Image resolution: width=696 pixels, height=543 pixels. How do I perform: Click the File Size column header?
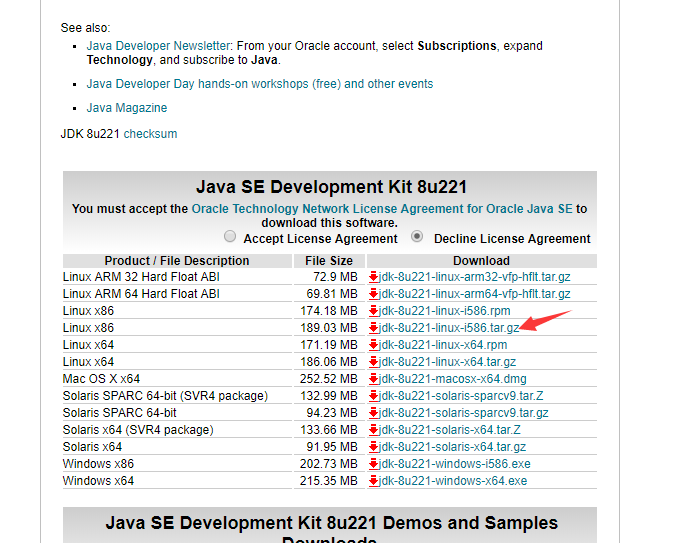click(x=329, y=261)
